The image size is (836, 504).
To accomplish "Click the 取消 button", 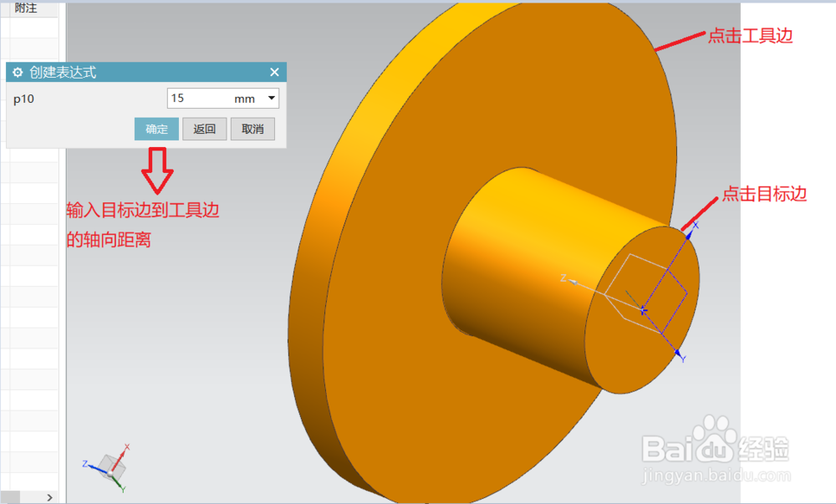I will coord(252,129).
